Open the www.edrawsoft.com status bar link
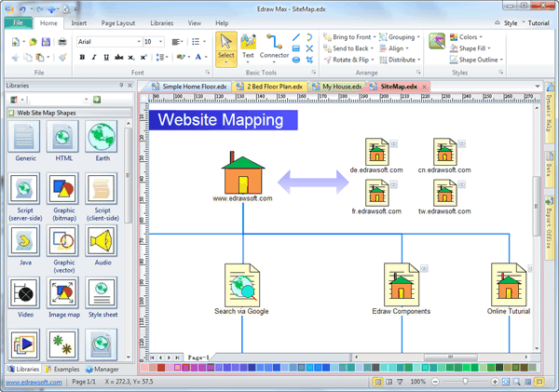This screenshot has width=559, height=392. tap(34, 382)
